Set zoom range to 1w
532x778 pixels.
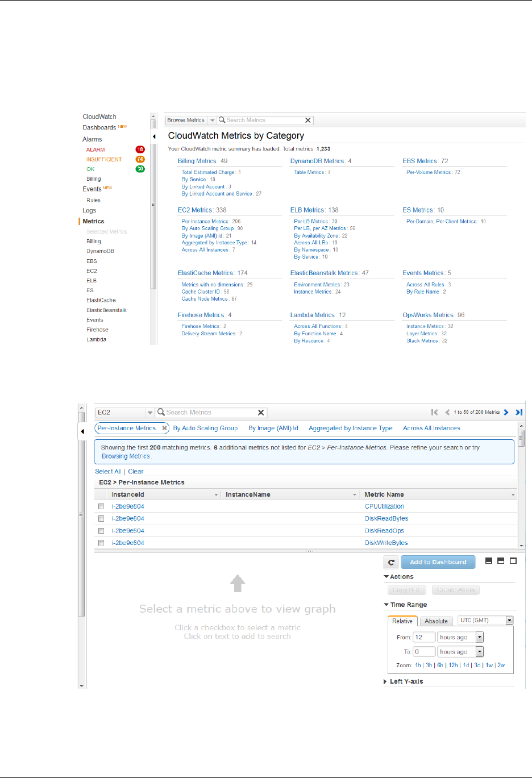[x=489, y=665]
